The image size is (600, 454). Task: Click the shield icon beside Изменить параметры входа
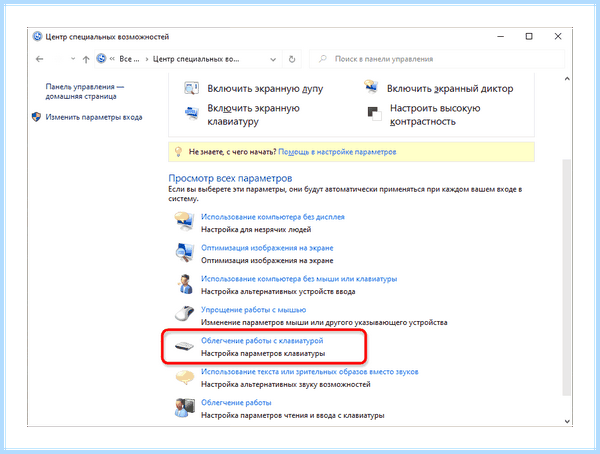click(36, 117)
